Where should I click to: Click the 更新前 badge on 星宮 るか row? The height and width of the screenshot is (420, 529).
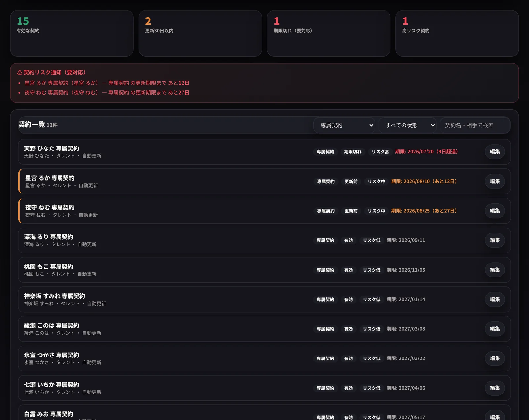[351, 181]
